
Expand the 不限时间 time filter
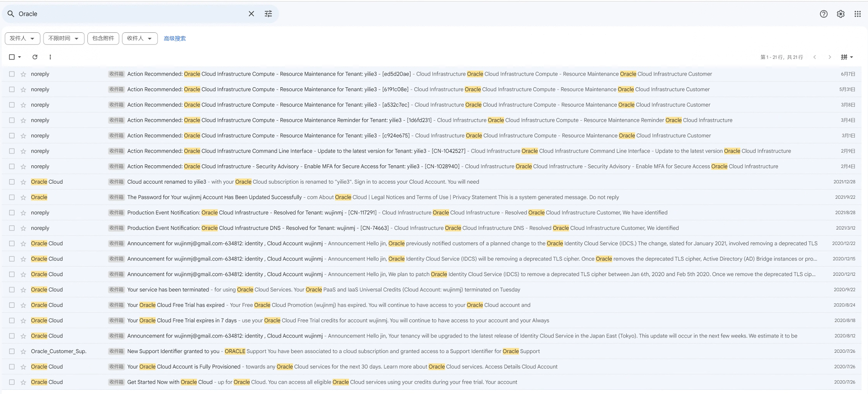point(63,38)
